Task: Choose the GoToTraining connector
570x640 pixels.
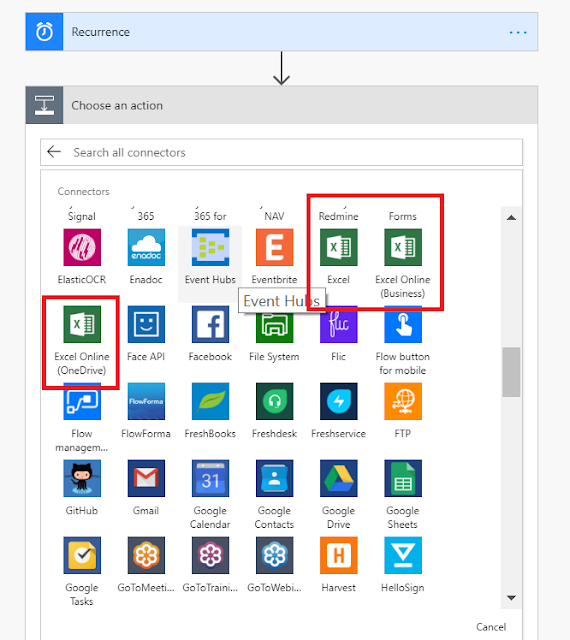Action: 210,555
